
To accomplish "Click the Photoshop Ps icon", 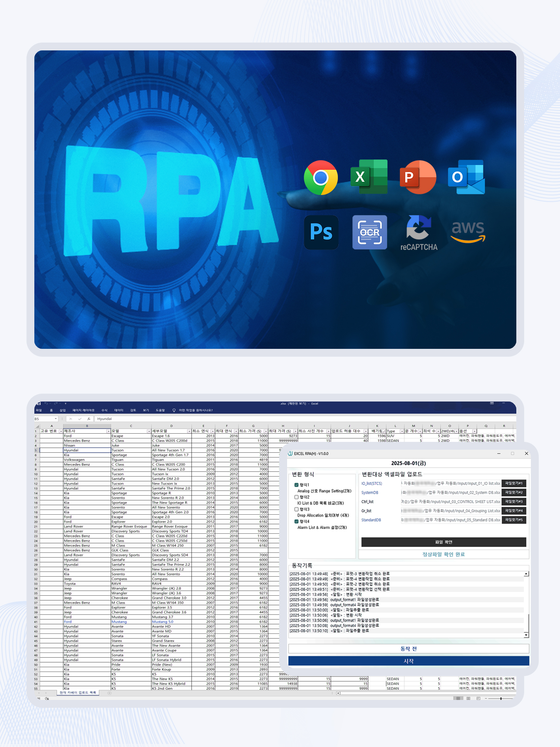I will pos(321,232).
